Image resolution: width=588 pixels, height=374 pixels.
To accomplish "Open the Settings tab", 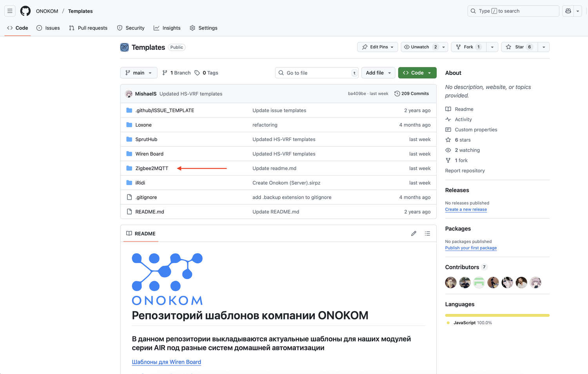I will (203, 28).
